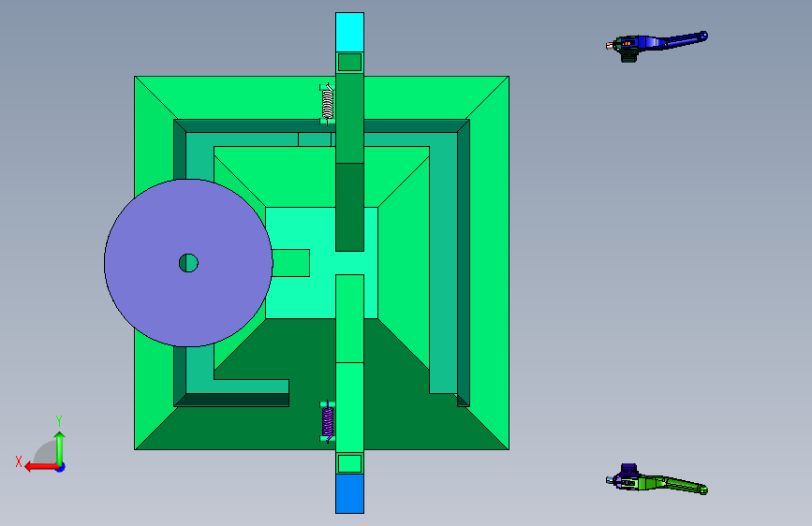Pick the white coil spring near the top
The width and height of the screenshot is (812, 526).
(x=327, y=104)
